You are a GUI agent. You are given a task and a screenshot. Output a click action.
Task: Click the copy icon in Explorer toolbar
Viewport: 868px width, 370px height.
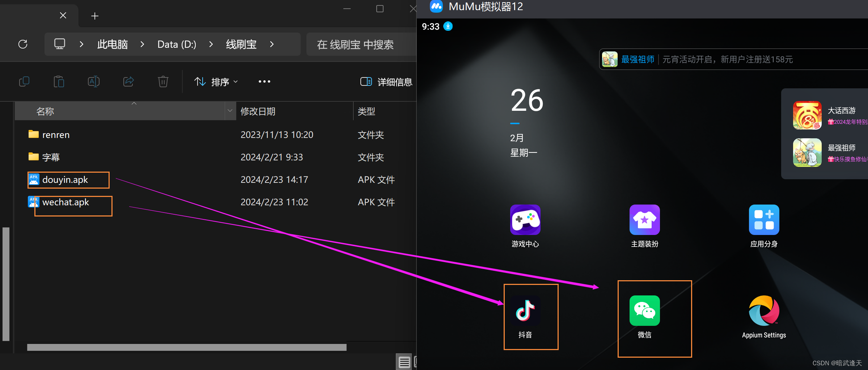tap(24, 81)
